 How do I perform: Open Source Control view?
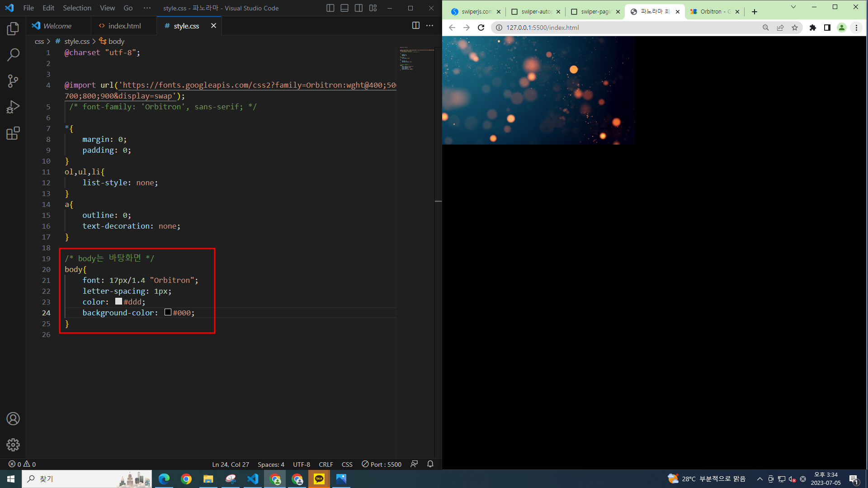point(13,81)
